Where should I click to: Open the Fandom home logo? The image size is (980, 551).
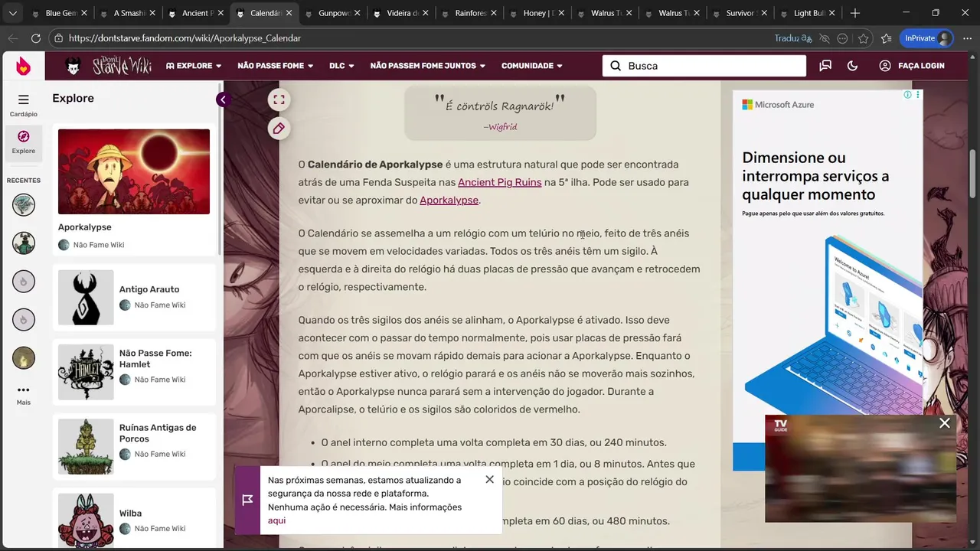23,67
